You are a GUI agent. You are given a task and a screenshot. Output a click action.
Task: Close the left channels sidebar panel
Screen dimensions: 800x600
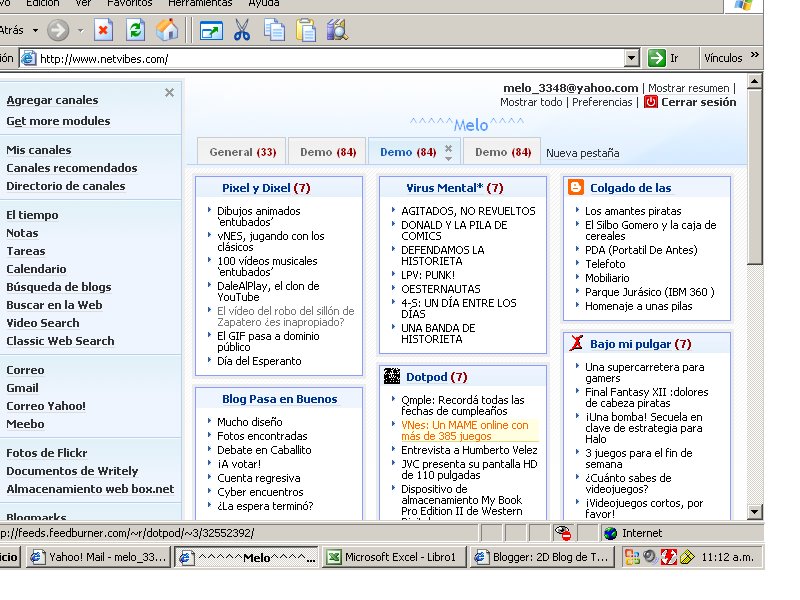169,92
